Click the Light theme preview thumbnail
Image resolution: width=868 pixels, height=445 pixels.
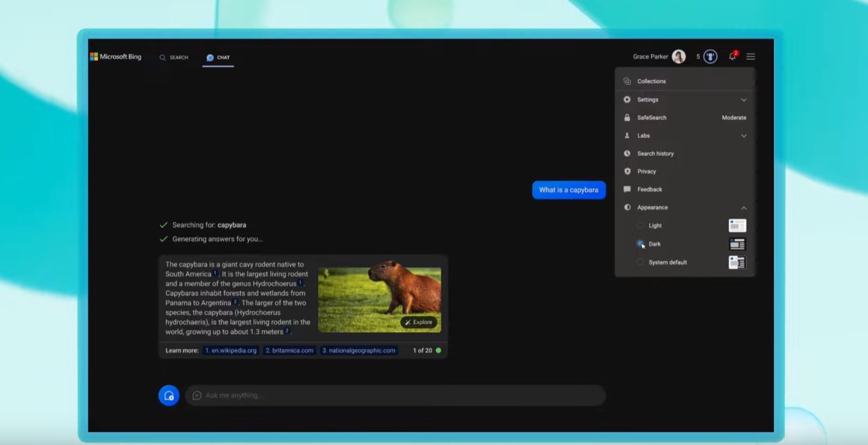pos(737,225)
